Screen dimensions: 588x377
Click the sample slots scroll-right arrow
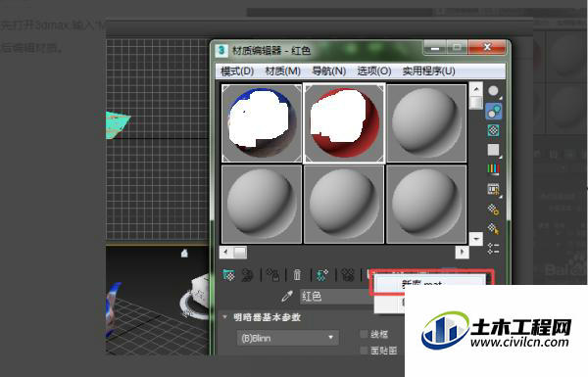coord(462,253)
